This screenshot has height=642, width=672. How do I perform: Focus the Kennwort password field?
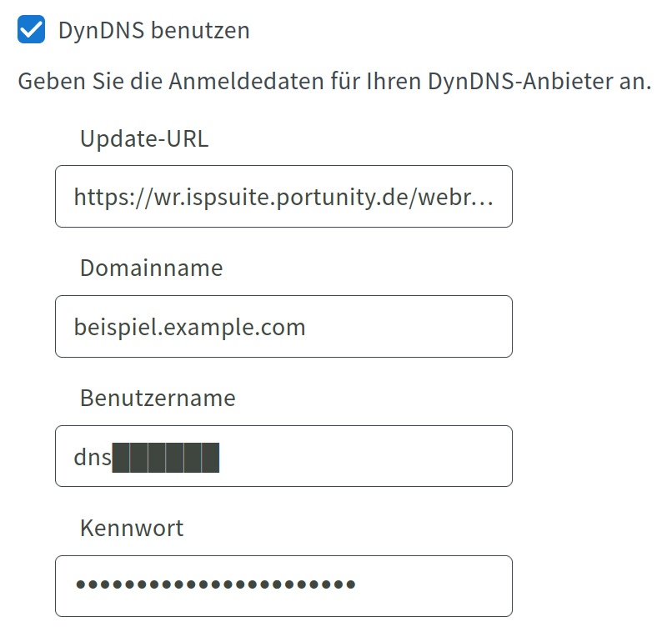283,586
